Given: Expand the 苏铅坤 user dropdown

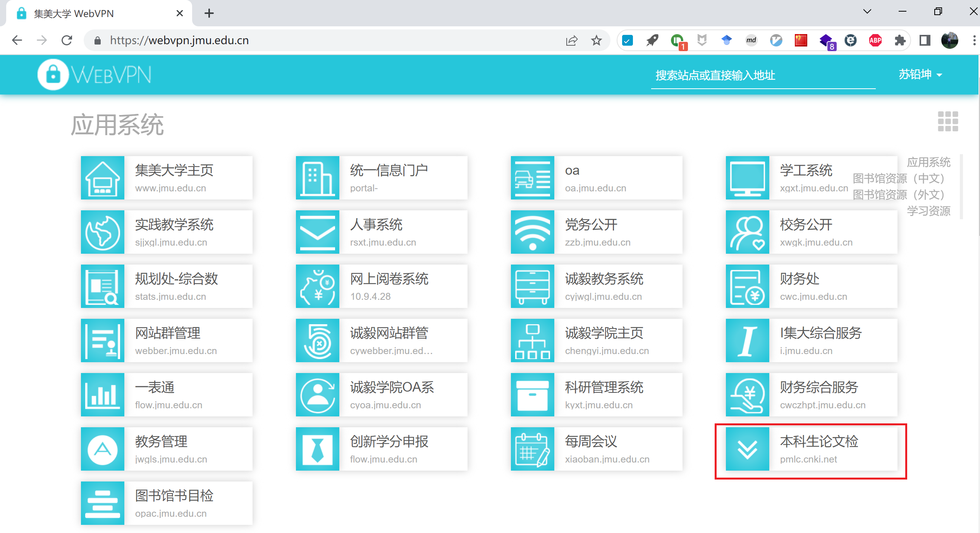Looking at the screenshot, I should [x=920, y=74].
